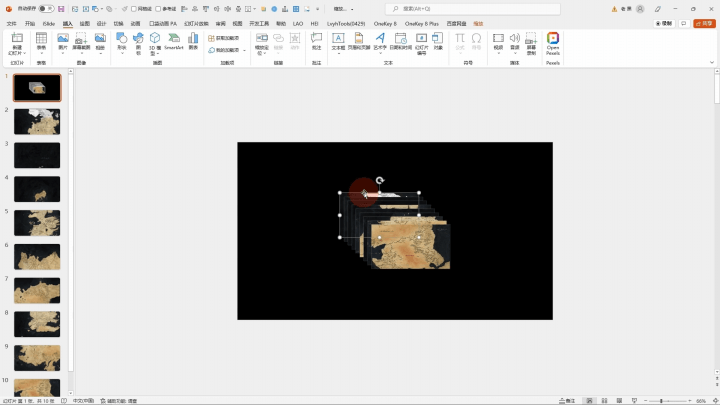Image resolution: width=720 pixels, height=405 pixels.
Task: Adjust the zoom slider in status bar
Action: pyautogui.click(x=659, y=400)
